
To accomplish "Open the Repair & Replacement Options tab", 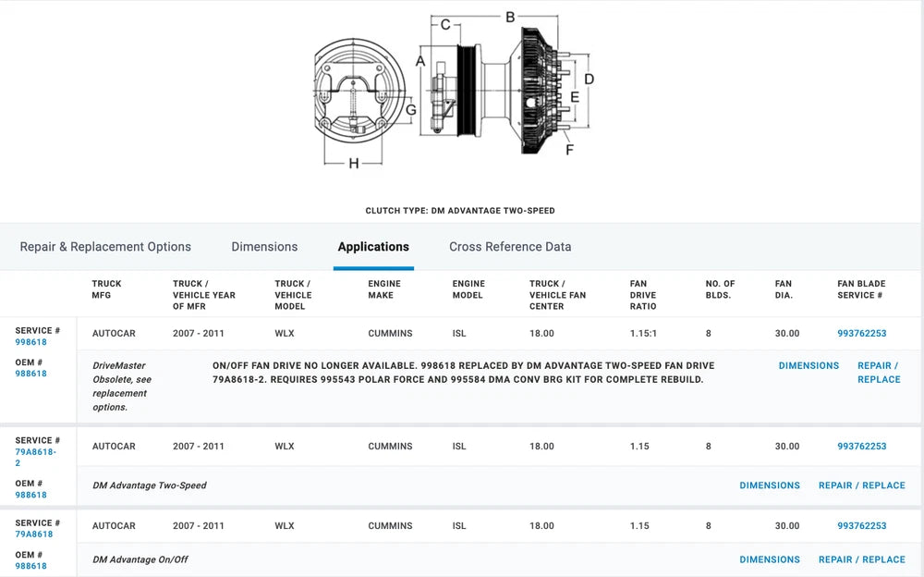I will point(105,247).
